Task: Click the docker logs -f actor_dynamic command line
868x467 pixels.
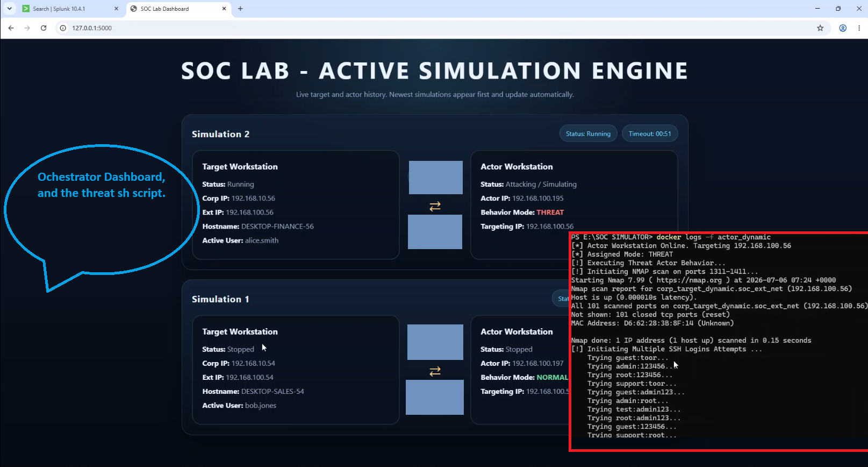Action: pos(671,237)
